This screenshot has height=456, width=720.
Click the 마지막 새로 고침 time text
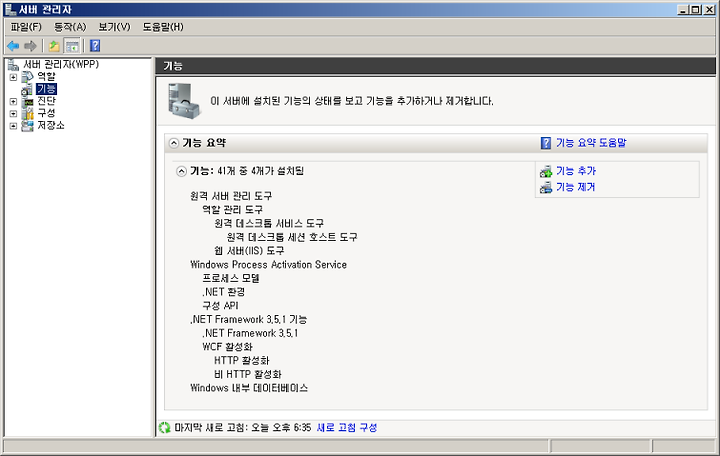pos(243,428)
